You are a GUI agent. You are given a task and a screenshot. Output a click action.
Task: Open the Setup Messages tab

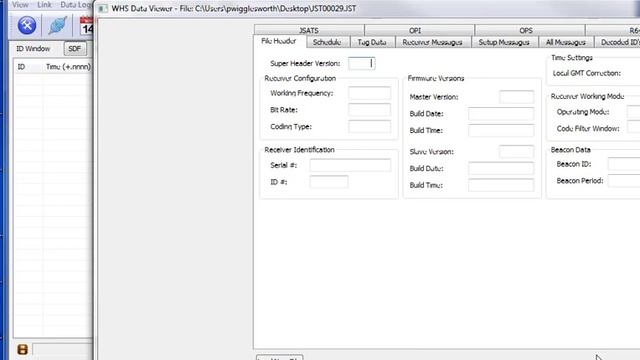[504, 42]
